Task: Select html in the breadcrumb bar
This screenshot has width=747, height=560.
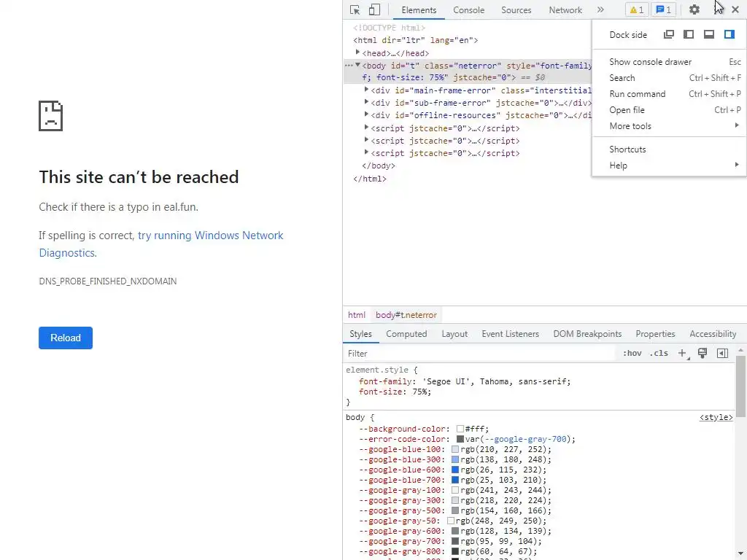Action: coord(356,315)
